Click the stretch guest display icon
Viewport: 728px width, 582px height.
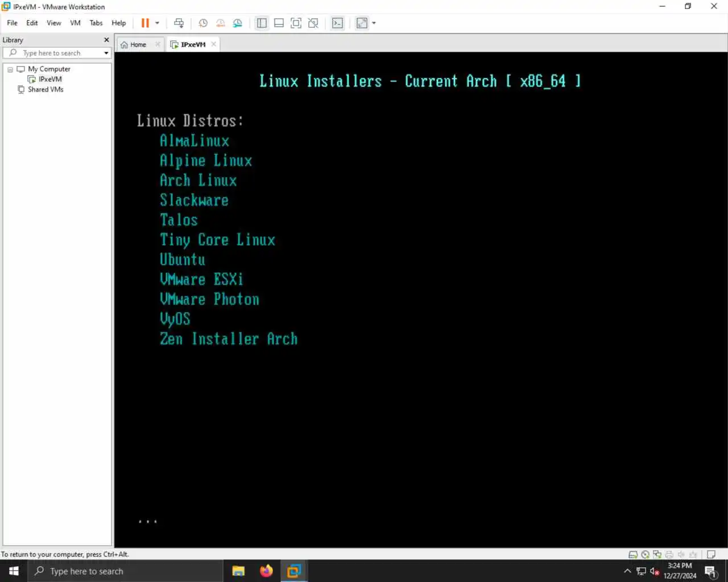tap(362, 23)
